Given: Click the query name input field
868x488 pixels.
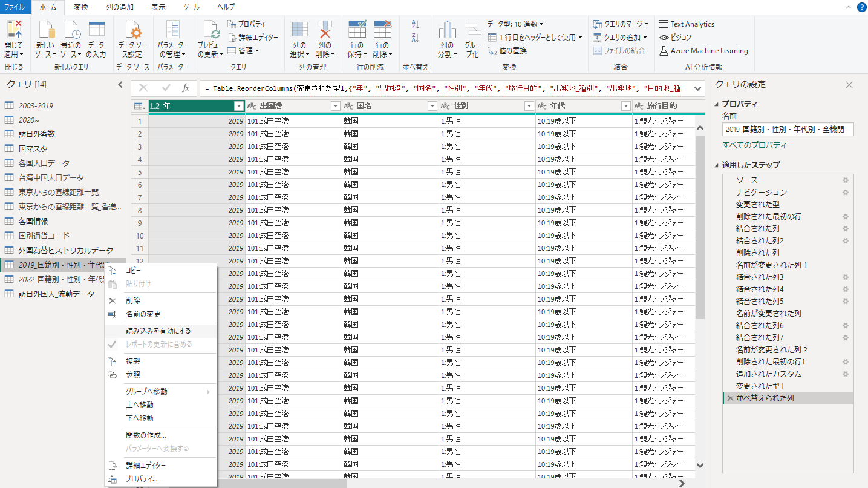Looking at the screenshot, I should click(x=788, y=129).
